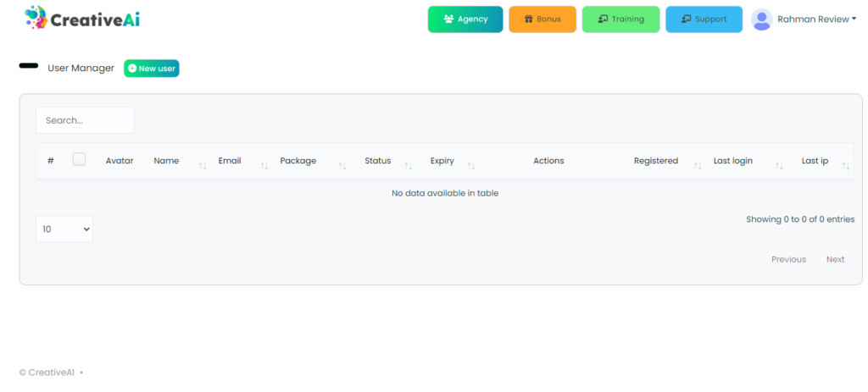Open the Bonus section

click(x=542, y=19)
